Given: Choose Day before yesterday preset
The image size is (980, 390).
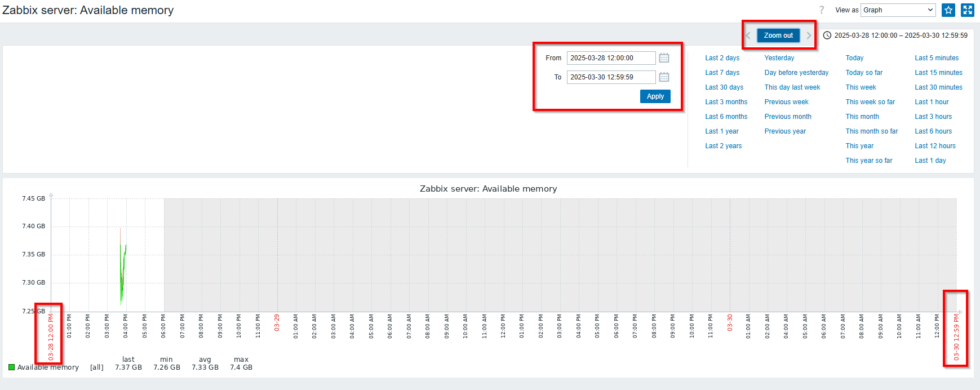Looking at the screenshot, I should point(796,73).
